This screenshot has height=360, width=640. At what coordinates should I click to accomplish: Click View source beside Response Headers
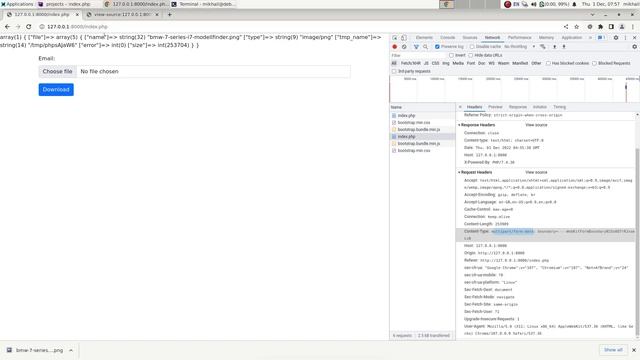(536, 125)
